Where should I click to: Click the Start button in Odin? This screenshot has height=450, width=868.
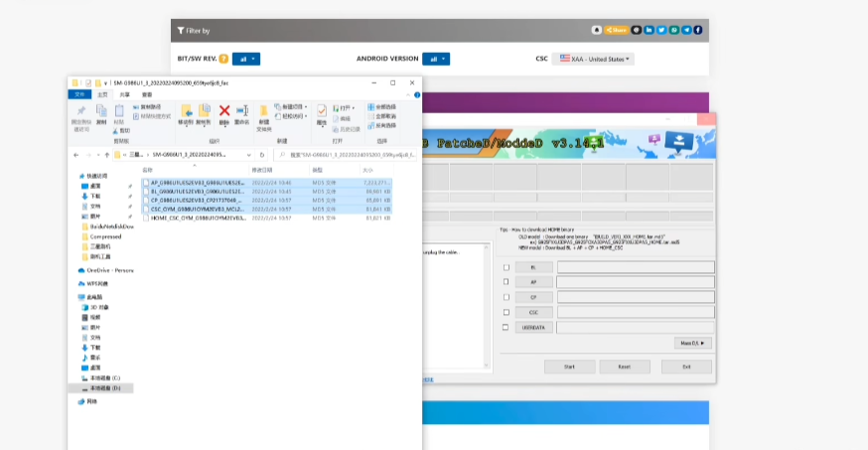[570, 367]
